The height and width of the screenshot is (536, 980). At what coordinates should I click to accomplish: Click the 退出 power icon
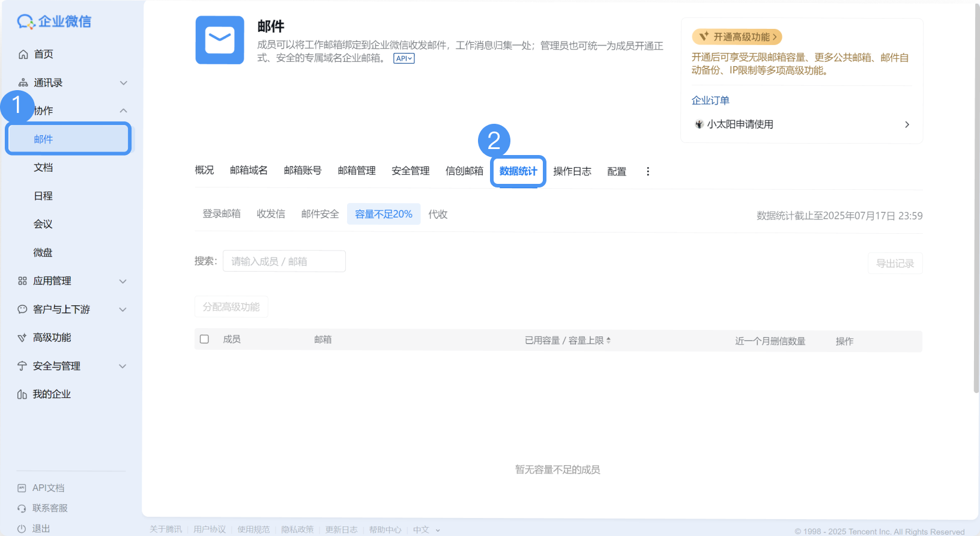click(x=22, y=529)
